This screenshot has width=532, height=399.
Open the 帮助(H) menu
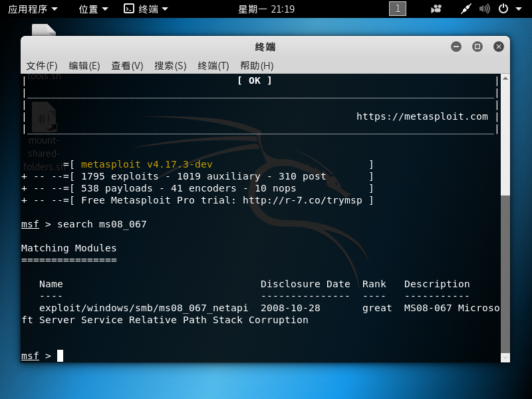point(257,65)
